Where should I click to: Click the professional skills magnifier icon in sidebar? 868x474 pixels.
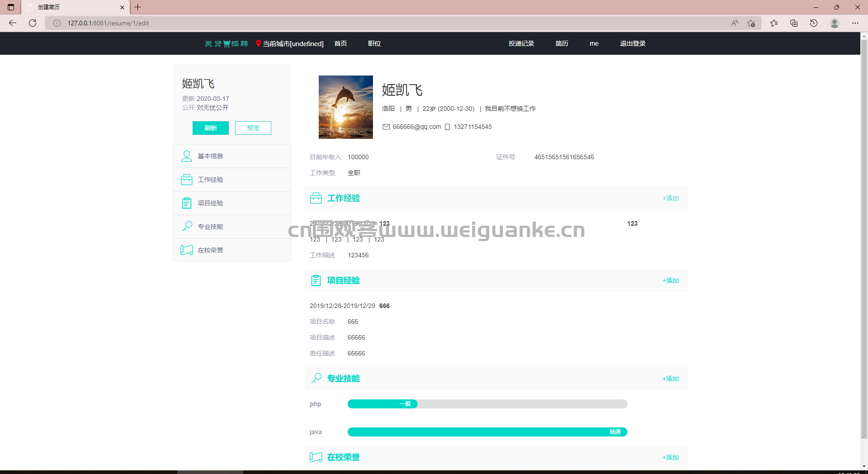[187, 226]
